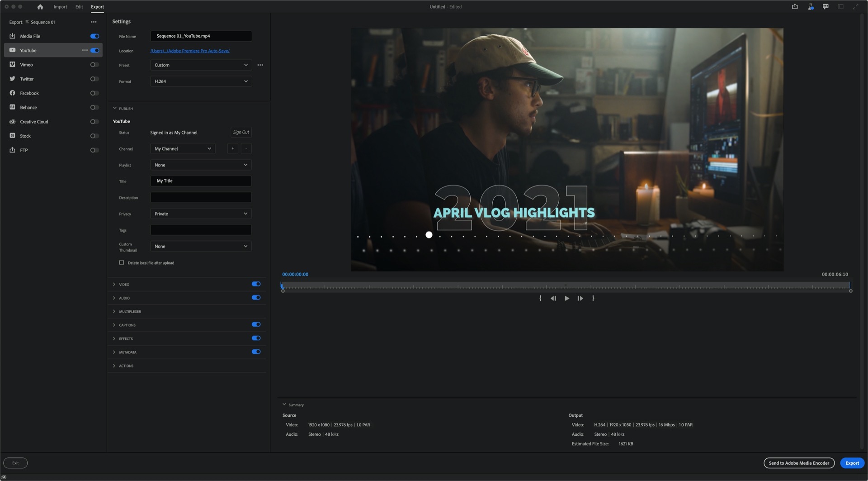Screen dimensions: 868x481
Task: Switch to the Edit tab
Action: 79,7
